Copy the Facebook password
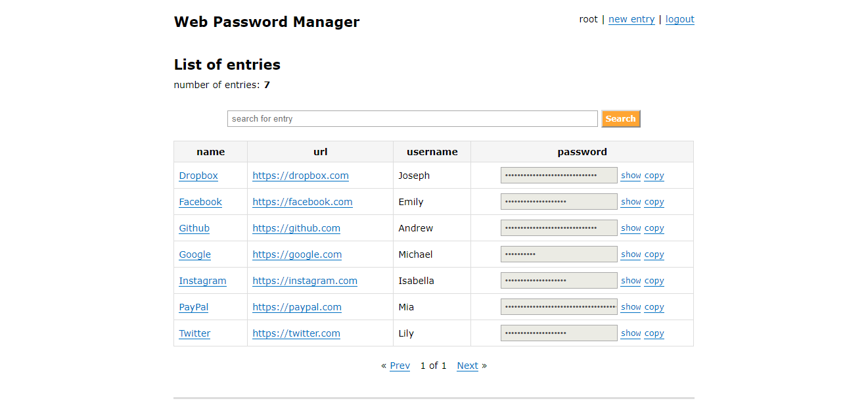Image resolution: width=868 pixels, height=405 pixels. pyautogui.click(x=654, y=202)
